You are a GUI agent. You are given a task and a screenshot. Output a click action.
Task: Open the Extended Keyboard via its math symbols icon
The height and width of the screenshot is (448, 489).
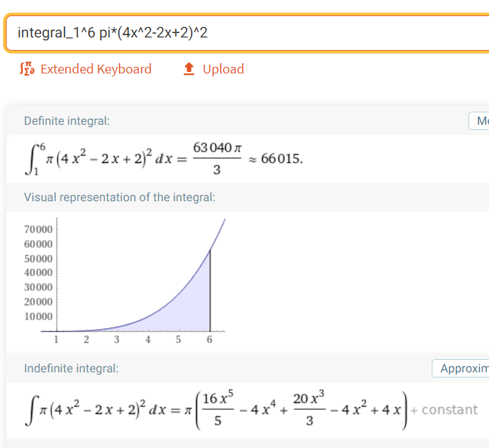click(x=27, y=69)
